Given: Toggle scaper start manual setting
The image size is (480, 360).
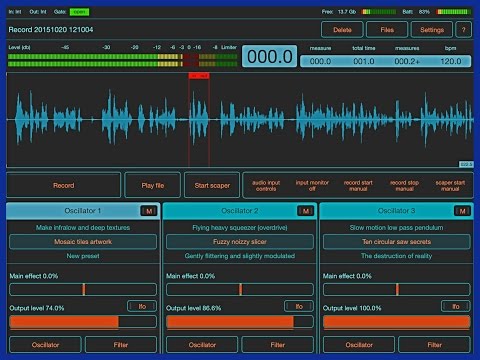Looking at the screenshot, I should tap(450, 186).
